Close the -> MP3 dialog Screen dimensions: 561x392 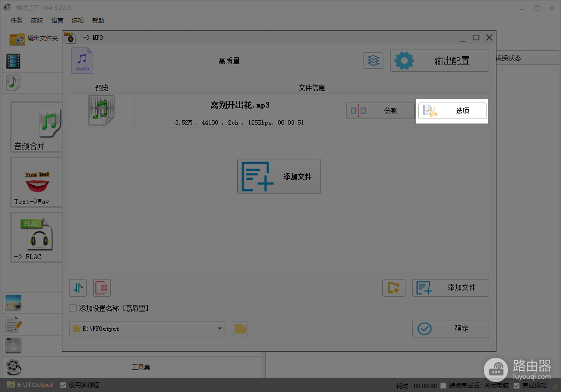click(x=489, y=37)
